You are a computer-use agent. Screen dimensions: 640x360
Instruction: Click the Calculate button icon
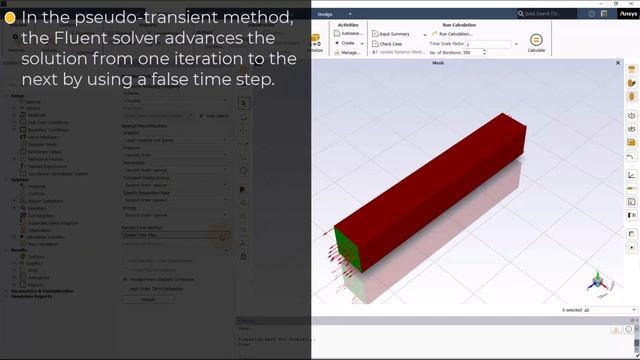pyautogui.click(x=536, y=40)
